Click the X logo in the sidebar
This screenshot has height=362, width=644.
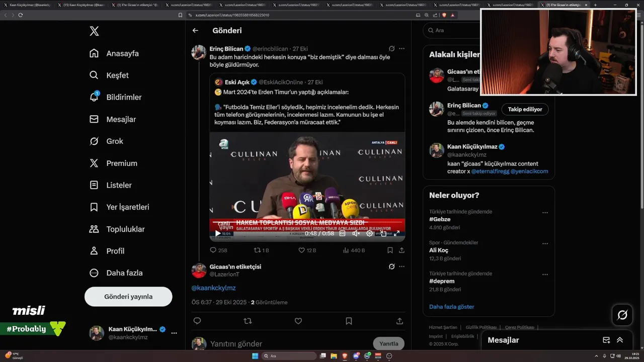[x=94, y=31]
